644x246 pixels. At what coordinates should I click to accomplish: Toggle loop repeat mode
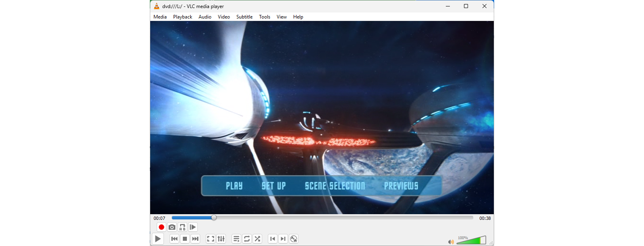247,239
